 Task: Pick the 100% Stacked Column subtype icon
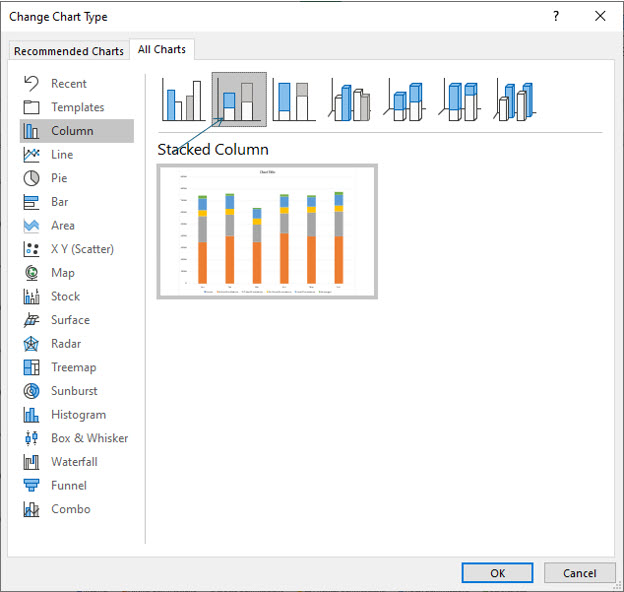[x=294, y=100]
